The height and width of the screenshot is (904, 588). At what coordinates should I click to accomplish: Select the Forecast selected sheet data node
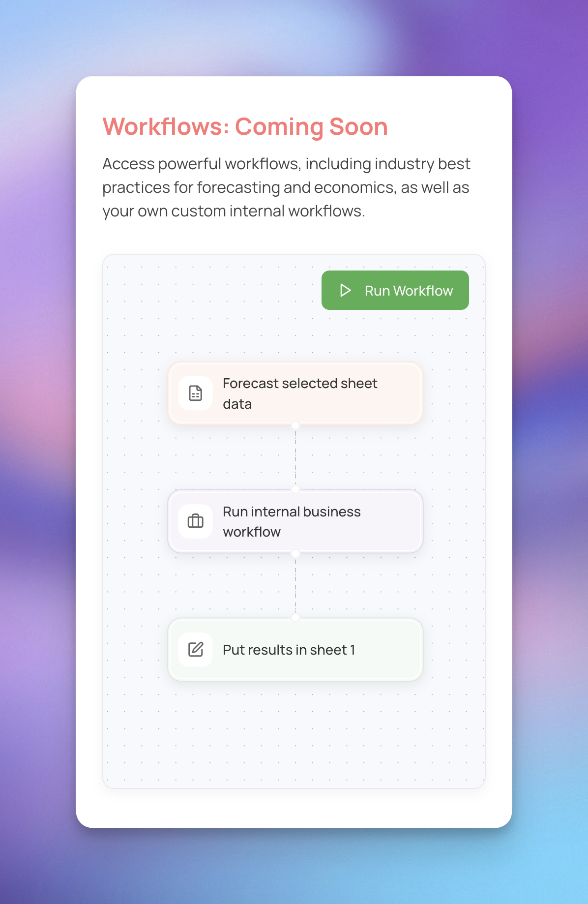(295, 393)
